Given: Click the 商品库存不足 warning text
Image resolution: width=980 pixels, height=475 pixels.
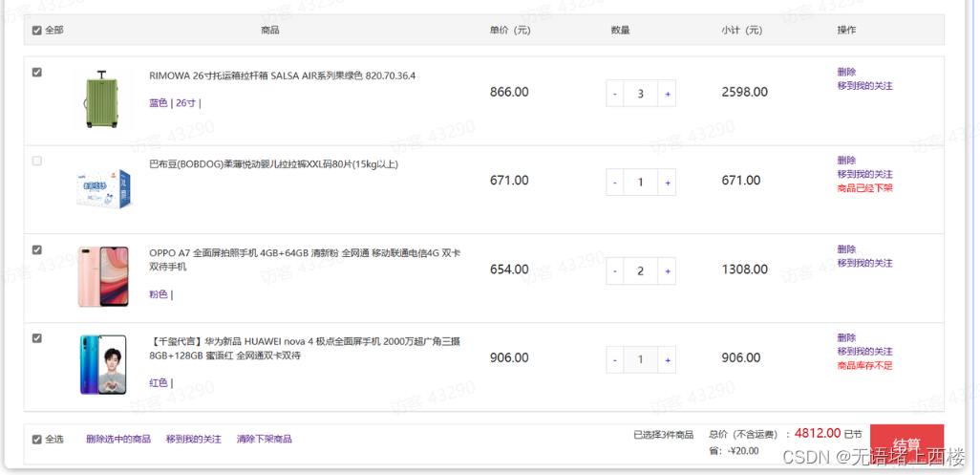Looking at the screenshot, I should coord(865,365).
